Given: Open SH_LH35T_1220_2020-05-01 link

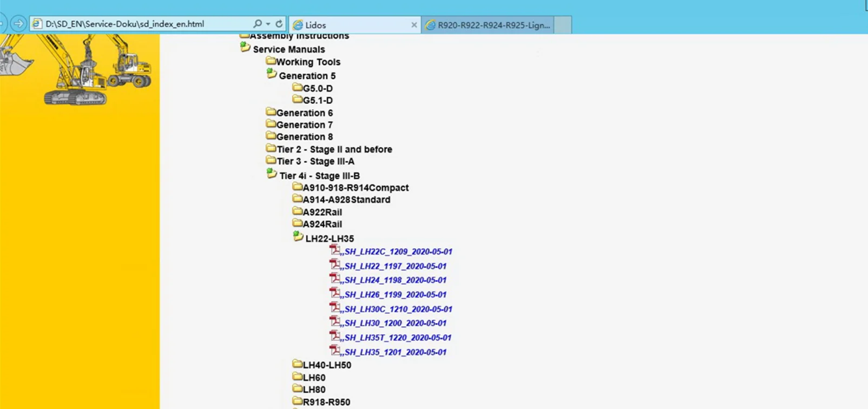Looking at the screenshot, I should pyautogui.click(x=397, y=338).
